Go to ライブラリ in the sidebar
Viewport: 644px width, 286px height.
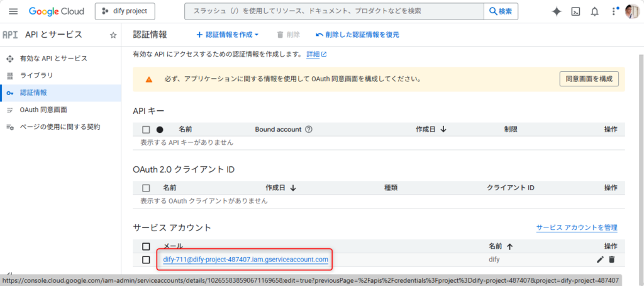[x=36, y=76]
